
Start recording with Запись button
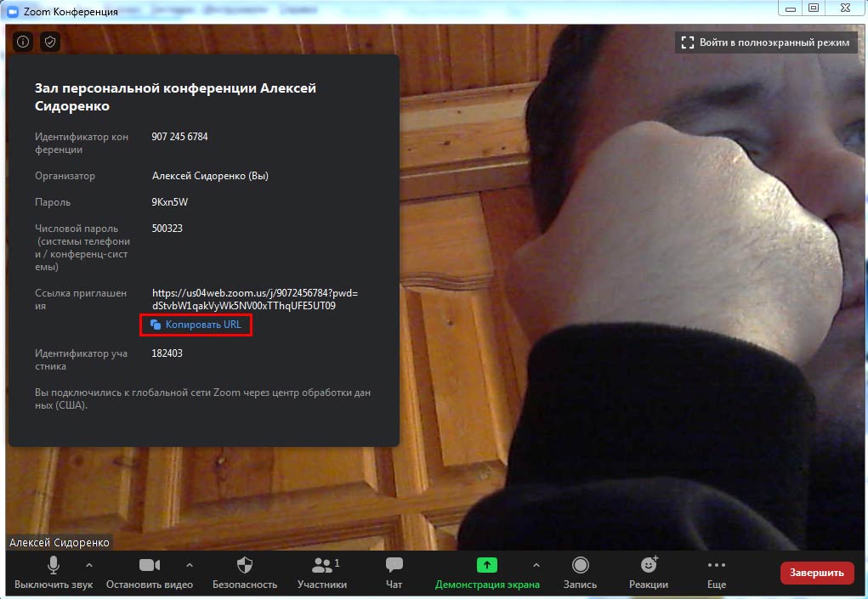click(580, 574)
